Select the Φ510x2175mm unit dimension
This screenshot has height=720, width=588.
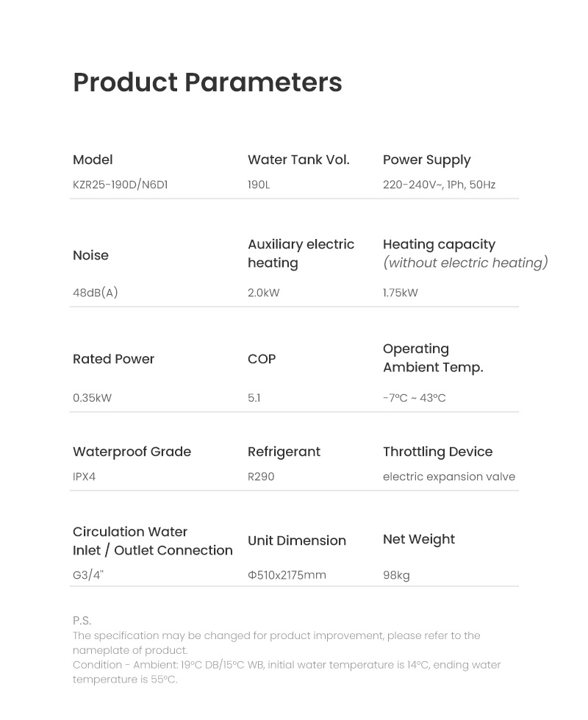(x=287, y=575)
